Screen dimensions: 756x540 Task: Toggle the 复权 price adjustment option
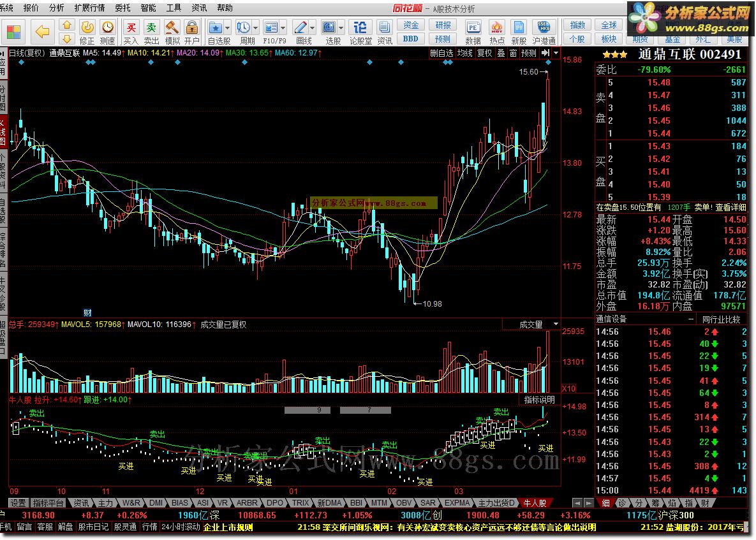click(485, 53)
